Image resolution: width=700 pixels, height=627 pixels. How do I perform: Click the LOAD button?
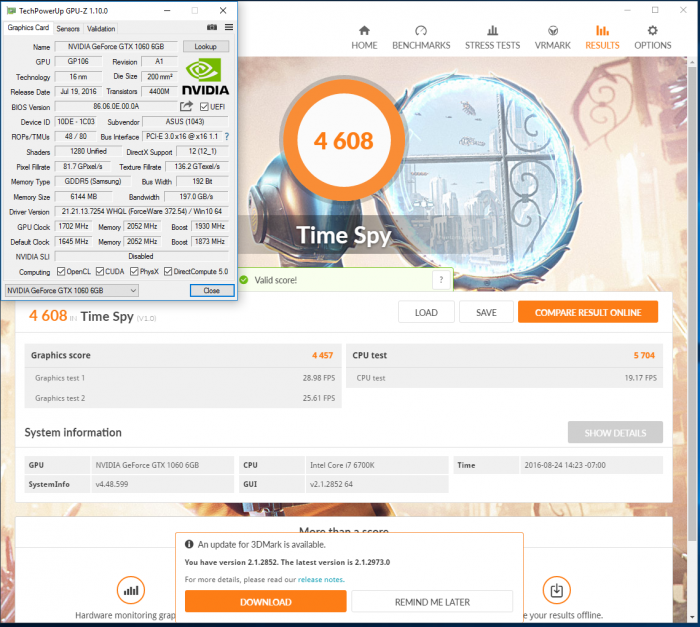[426, 313]
